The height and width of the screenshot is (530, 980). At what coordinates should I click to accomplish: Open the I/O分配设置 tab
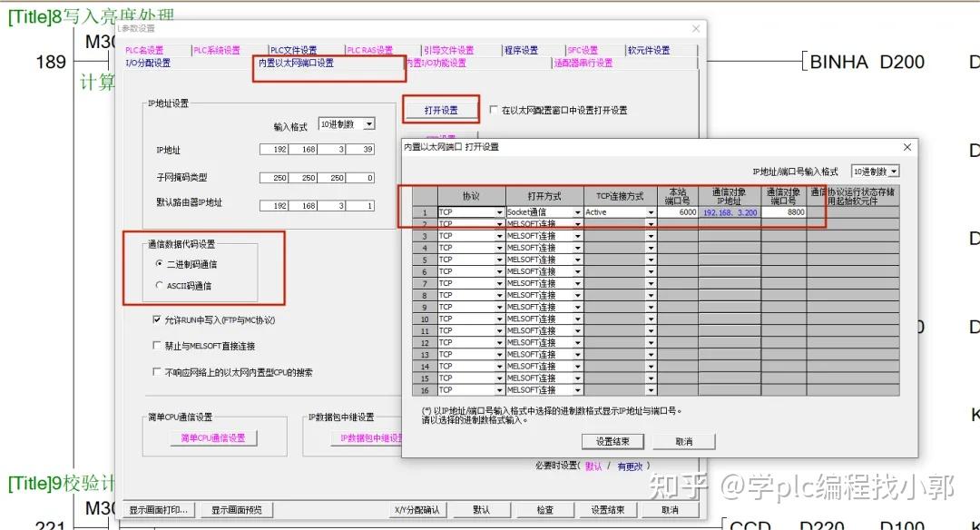tap(148, 61)
